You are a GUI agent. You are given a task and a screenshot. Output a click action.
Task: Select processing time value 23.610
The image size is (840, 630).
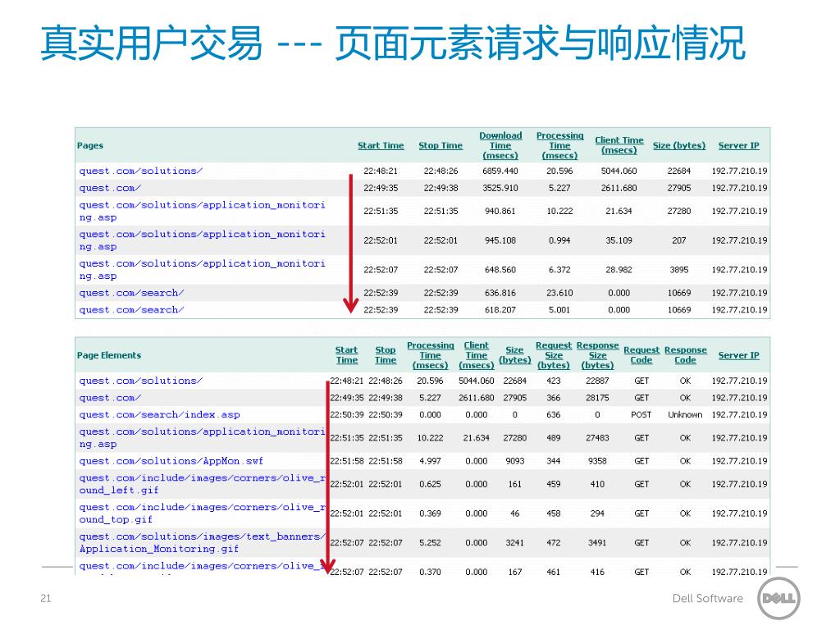[x=559, y=293]
